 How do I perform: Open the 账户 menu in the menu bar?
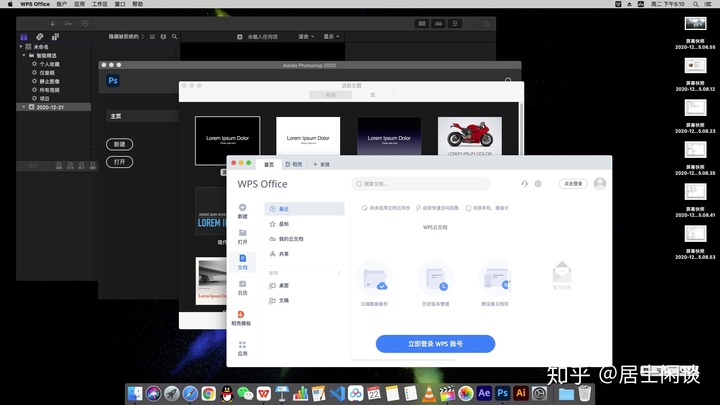(62, 4)
